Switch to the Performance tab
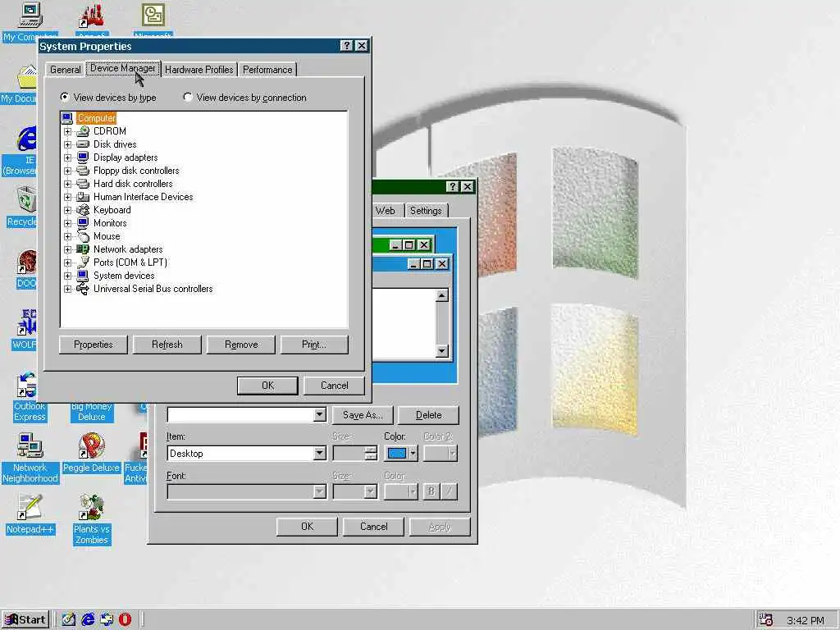840x630 pixels. [267, 70]
